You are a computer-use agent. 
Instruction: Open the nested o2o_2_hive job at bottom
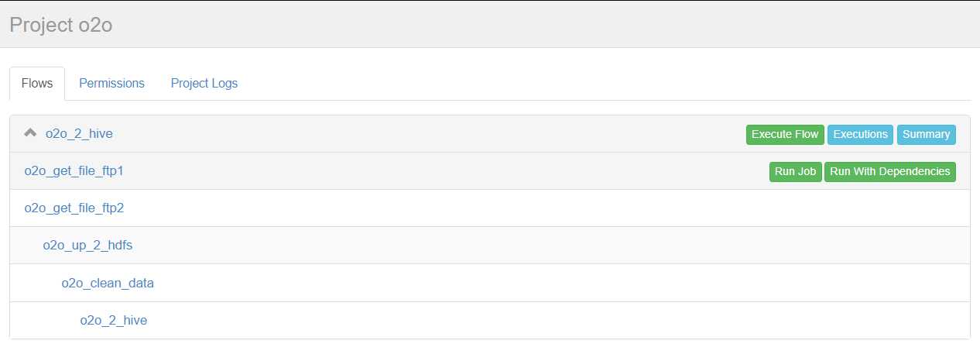(x=113, y=320)
